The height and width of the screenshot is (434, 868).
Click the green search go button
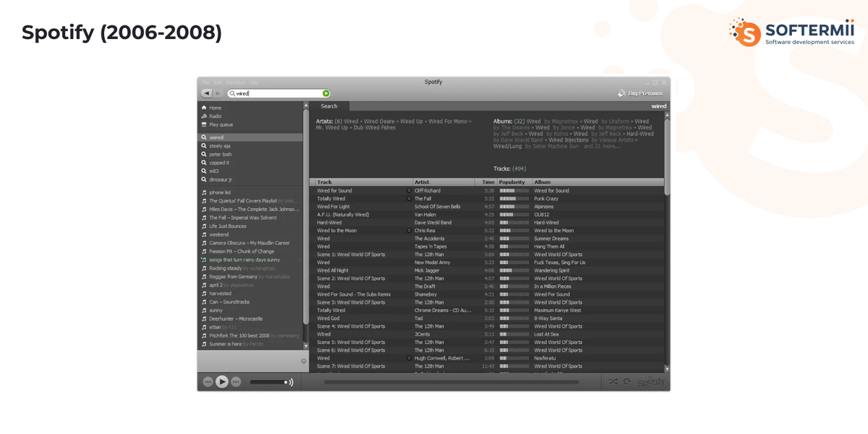click(326, 93)
